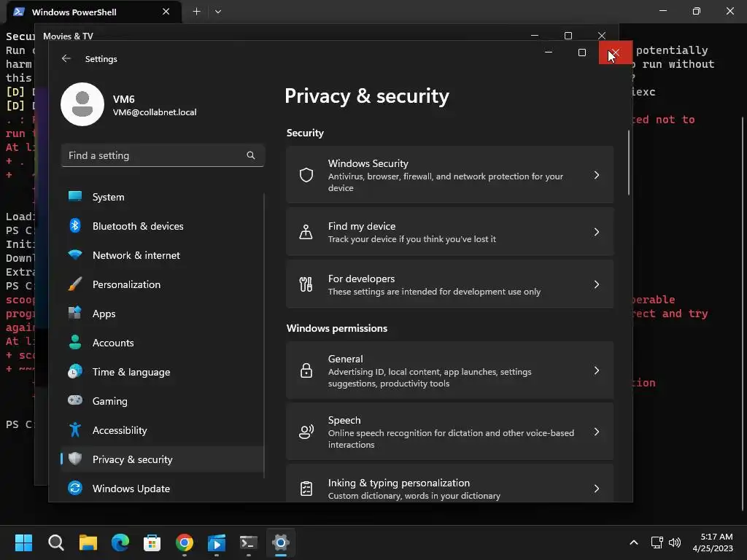The height and width of the screenshot is (560, 747).
Task: Click the Accounts person icon
Action: (75, 342)
